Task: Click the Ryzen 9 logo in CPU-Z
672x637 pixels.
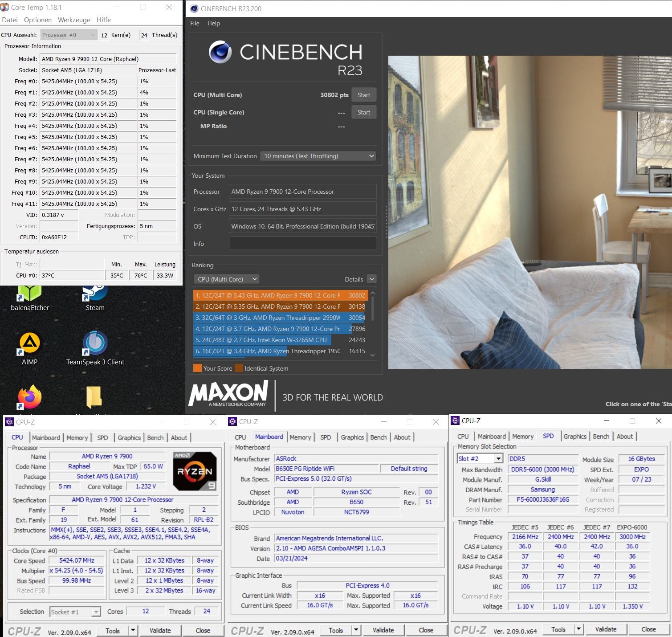Action: click(195, 471)
